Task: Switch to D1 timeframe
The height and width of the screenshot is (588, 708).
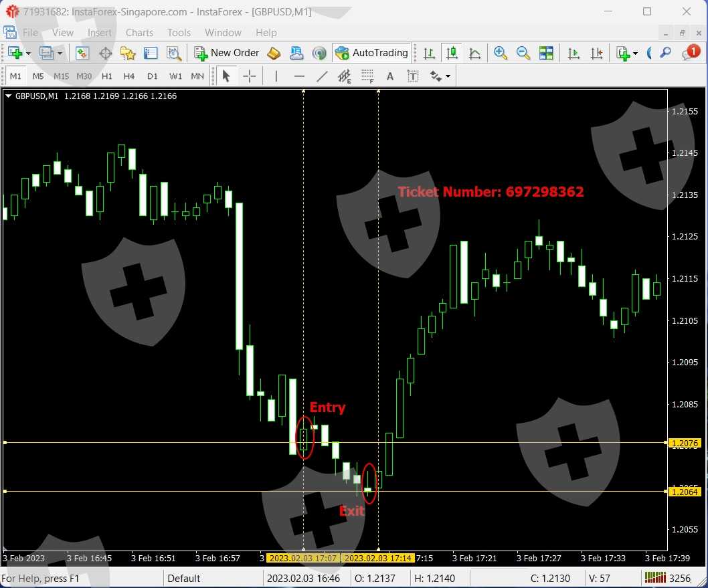Action: click(153, 76)
